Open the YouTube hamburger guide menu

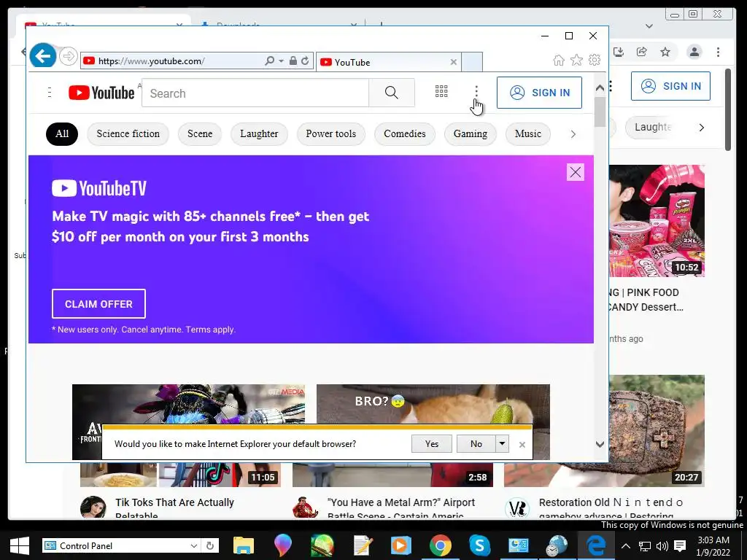50,93
